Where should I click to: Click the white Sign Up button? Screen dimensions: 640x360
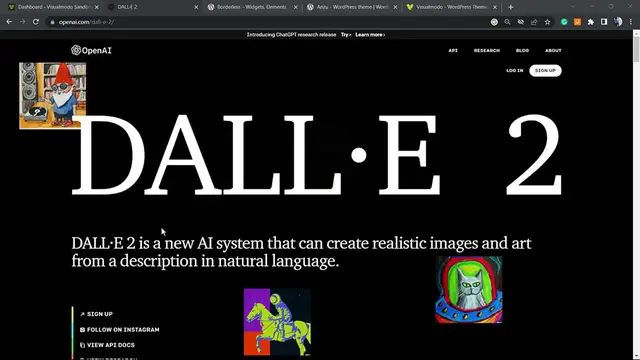[x=545, y=71]
